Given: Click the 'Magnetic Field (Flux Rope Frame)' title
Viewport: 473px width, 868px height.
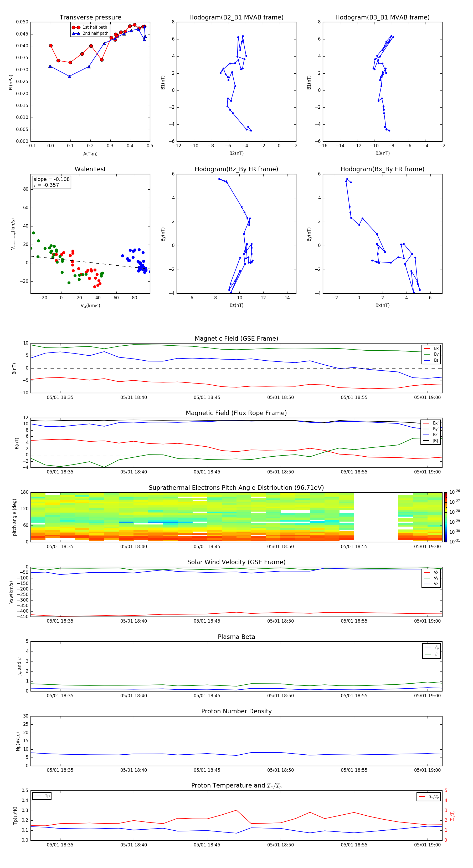Looking at the screenshot, I should [x=236, y=413].
